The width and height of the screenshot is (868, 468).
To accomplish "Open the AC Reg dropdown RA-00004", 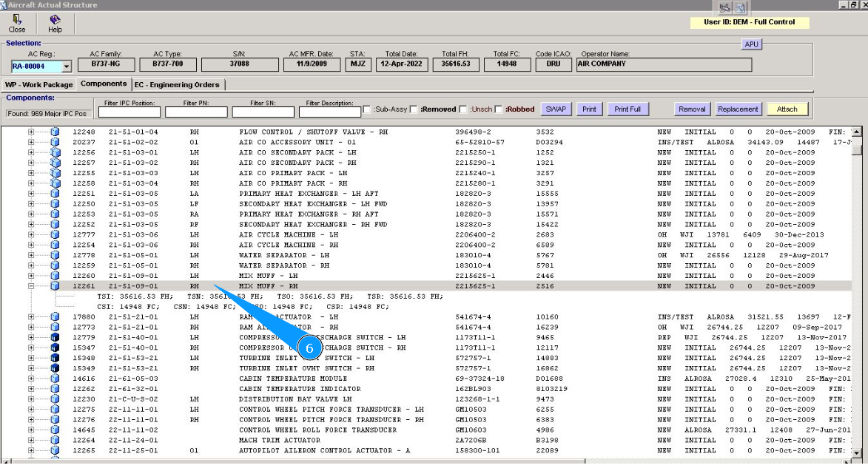I will [67, 67].
